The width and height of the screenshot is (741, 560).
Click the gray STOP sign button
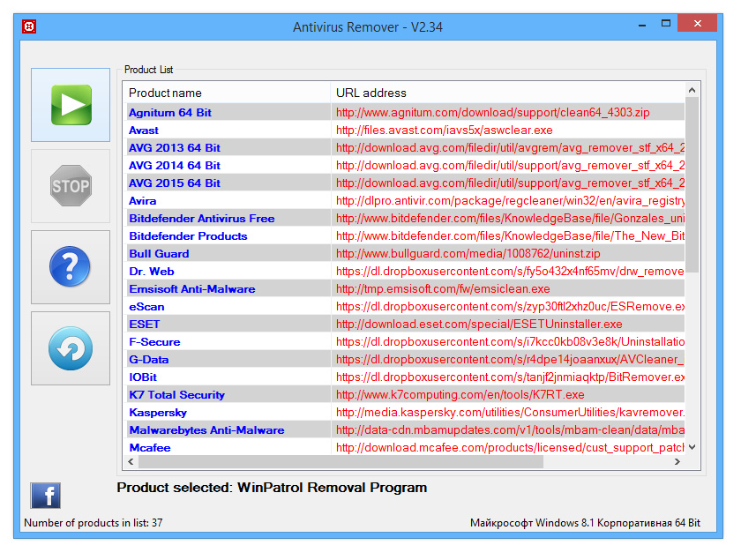point(71,186)
